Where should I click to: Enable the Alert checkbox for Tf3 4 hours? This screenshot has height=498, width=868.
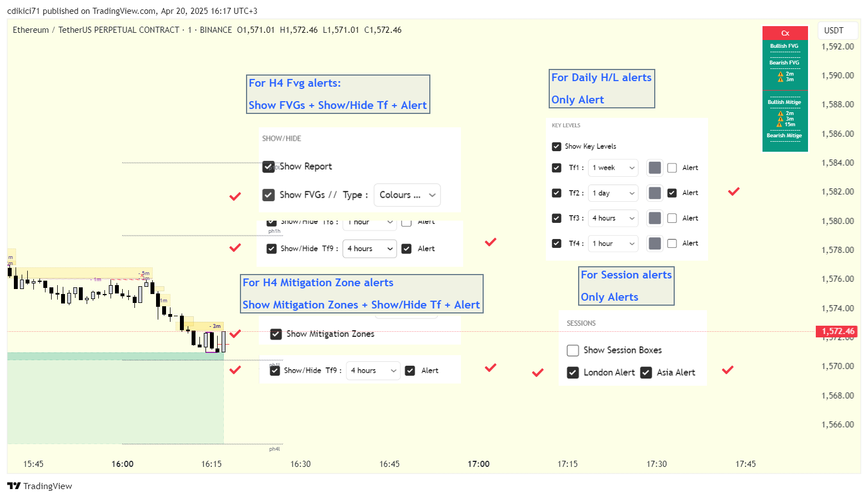[672, 218]
